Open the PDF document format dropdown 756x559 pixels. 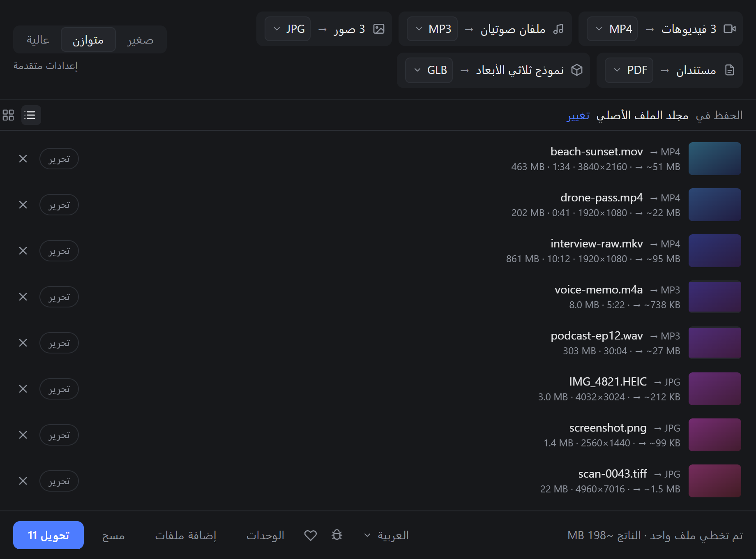pyautogui.click(x=629, y=70)
